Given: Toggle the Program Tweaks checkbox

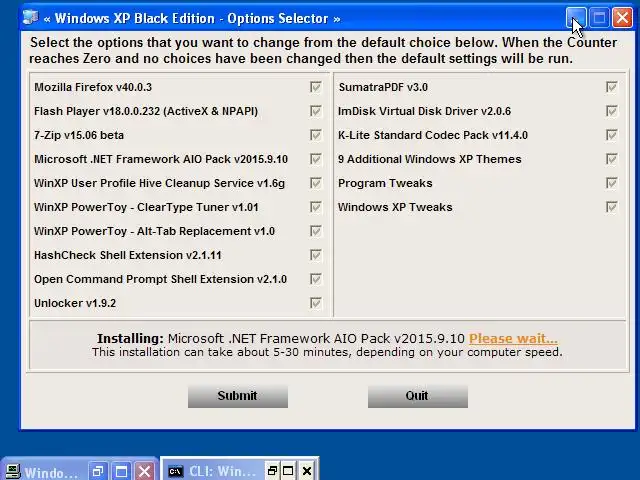Looking at the screenshot, I should coord(611,183).
